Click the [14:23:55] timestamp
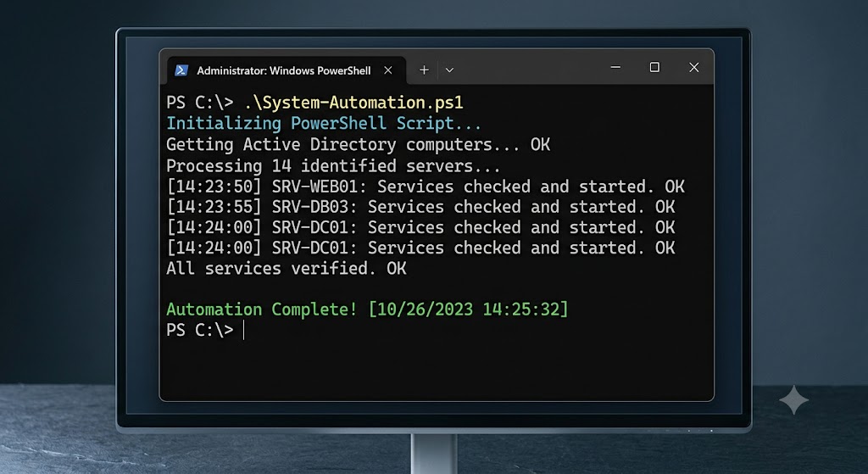The image size is (868, 474). (x=214, y=207)
